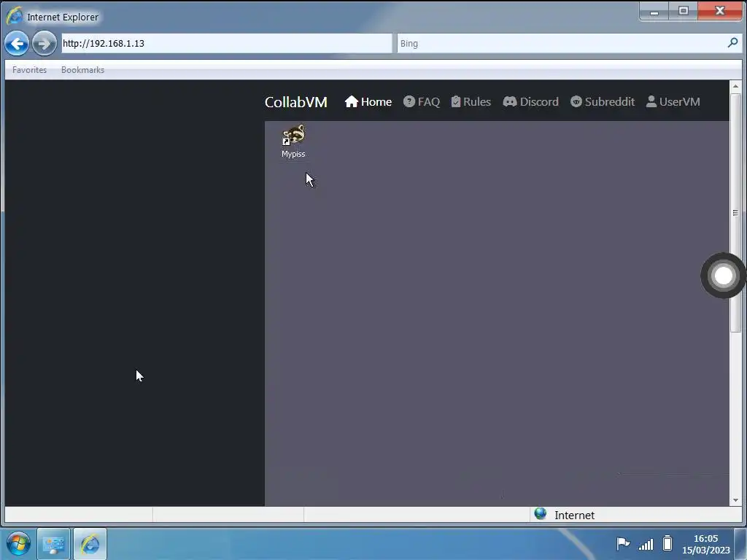This screenshot has width=747, height=560.
Task: Select the Mypiss raccoon shortcut icon
Action: tap(293, 141)
